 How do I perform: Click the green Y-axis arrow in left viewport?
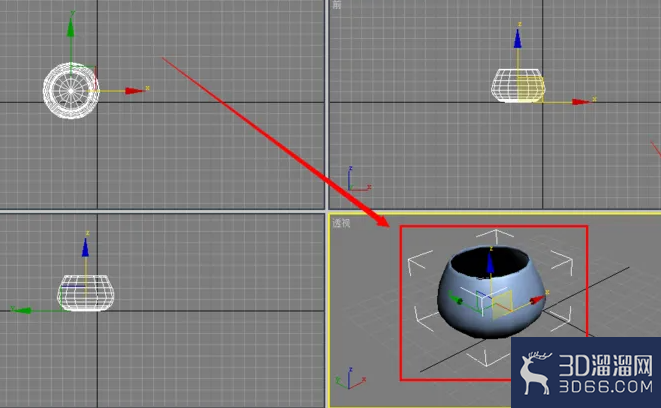(22, 311)
